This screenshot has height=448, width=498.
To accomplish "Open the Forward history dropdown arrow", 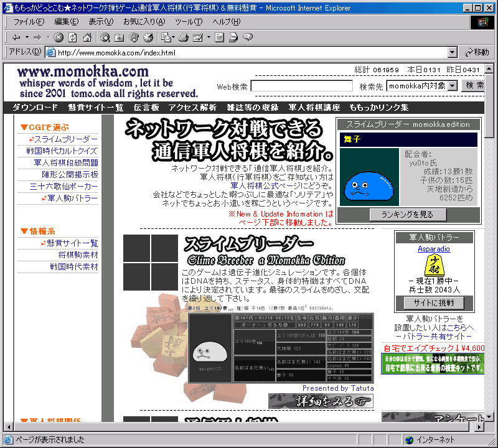I will click(49, 37).
